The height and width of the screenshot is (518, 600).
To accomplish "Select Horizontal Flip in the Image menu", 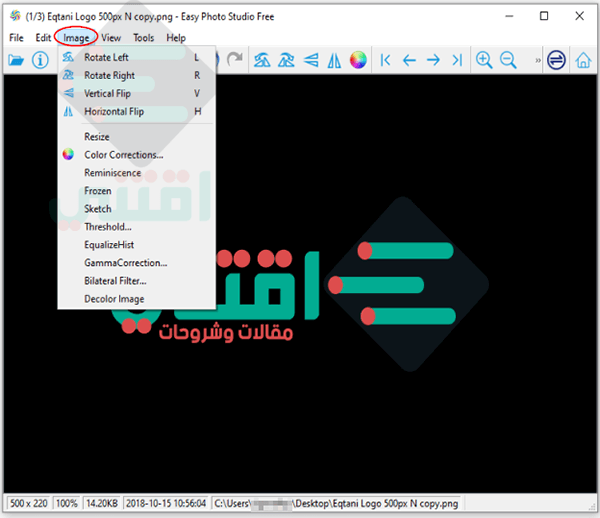I will 136,111.
